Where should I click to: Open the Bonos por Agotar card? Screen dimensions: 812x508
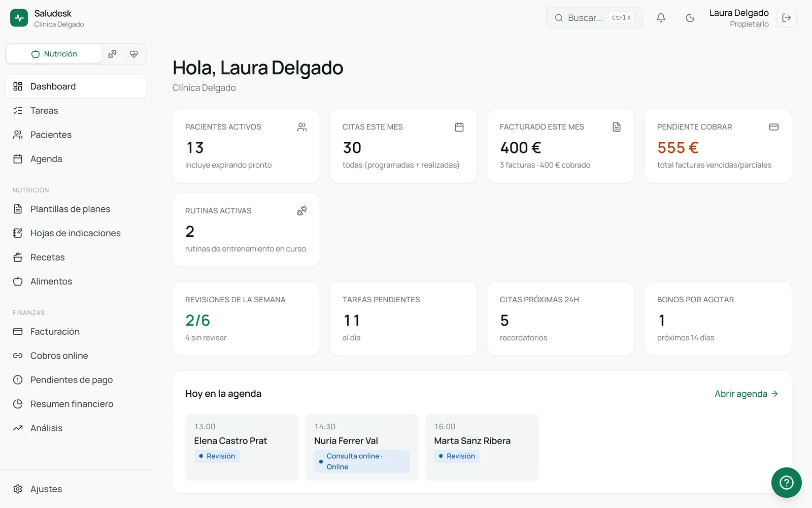(718, 319)
